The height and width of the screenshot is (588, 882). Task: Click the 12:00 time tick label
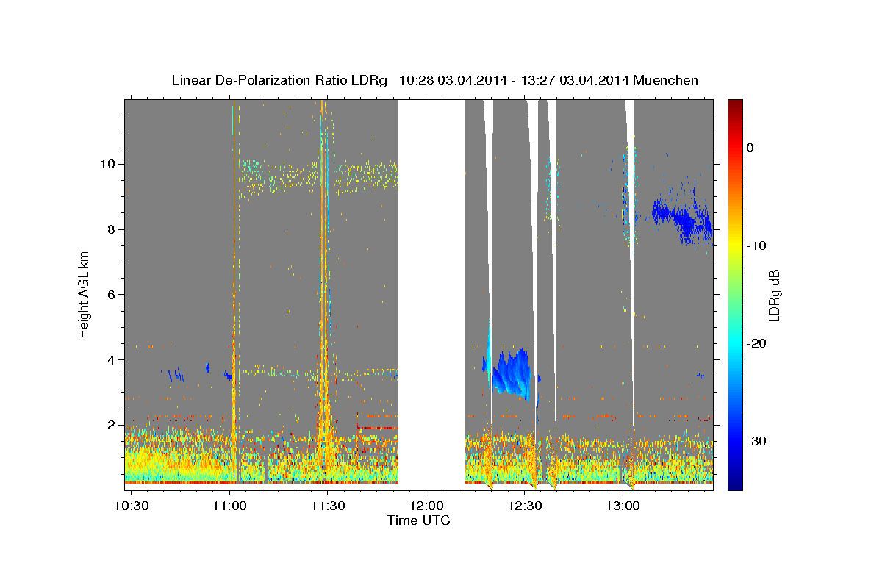click(x=426, y=506)
